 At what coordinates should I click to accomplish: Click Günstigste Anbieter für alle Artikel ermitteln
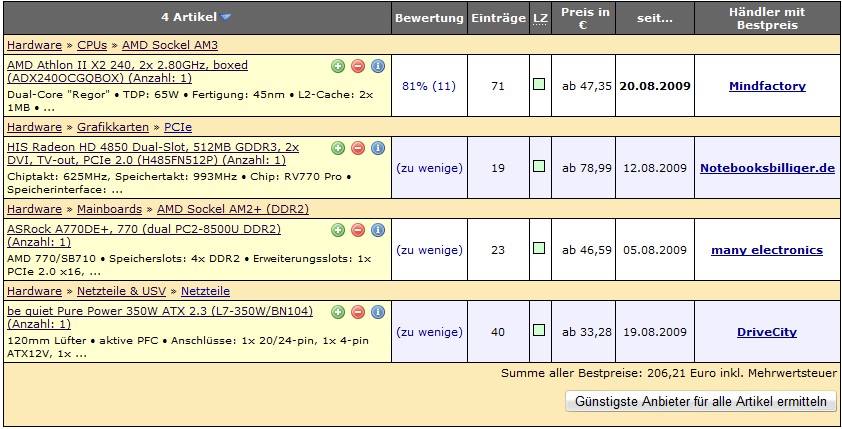(701, 401)
